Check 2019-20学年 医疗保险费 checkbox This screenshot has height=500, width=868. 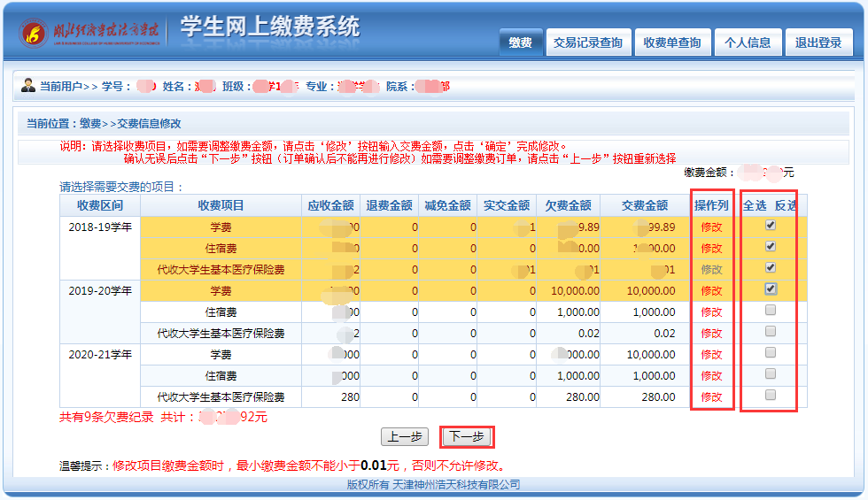771,331
